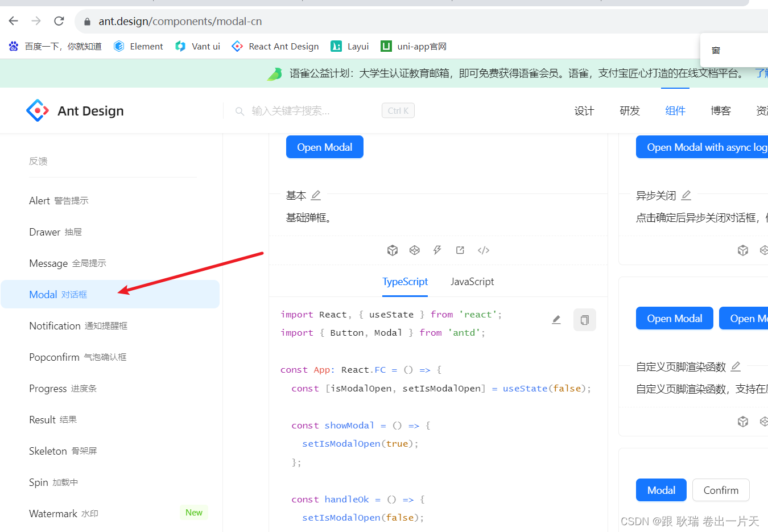This screenshot has width=768, height=532.
Task: Open the 博客 navigation menu item
Action: click(x=721, y=111)
